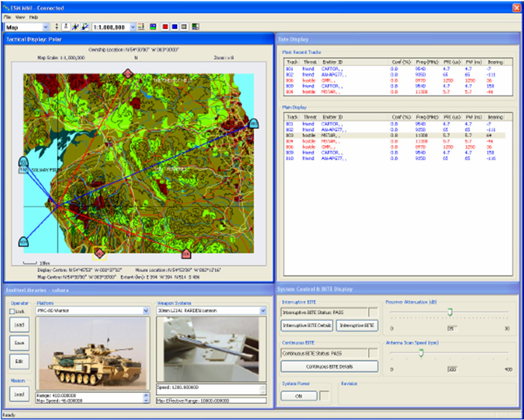Click the icon right of the scale dropdown
Image resolution: width=524 pixels, height=420 pixels.
point(141,27)
